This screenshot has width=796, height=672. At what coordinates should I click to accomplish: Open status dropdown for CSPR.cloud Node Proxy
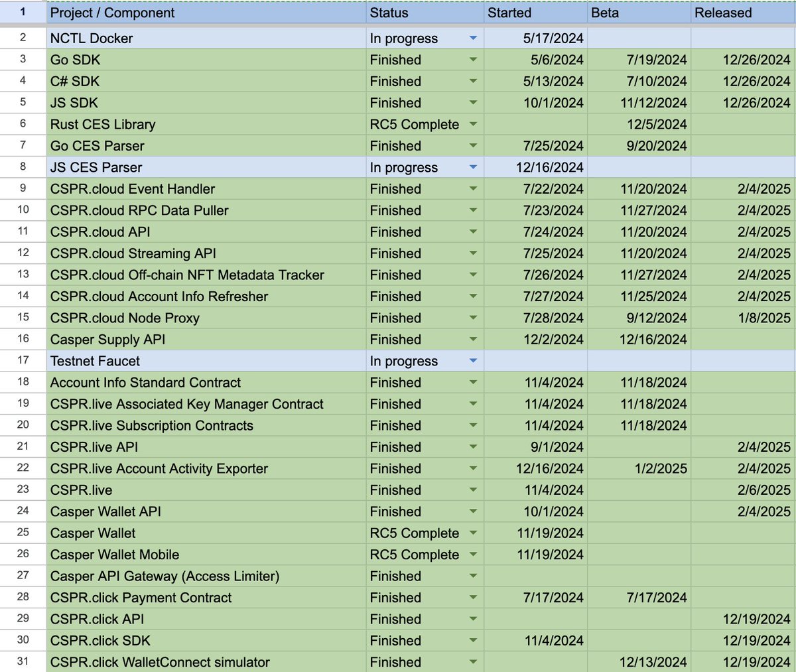[x=473, y=318]
